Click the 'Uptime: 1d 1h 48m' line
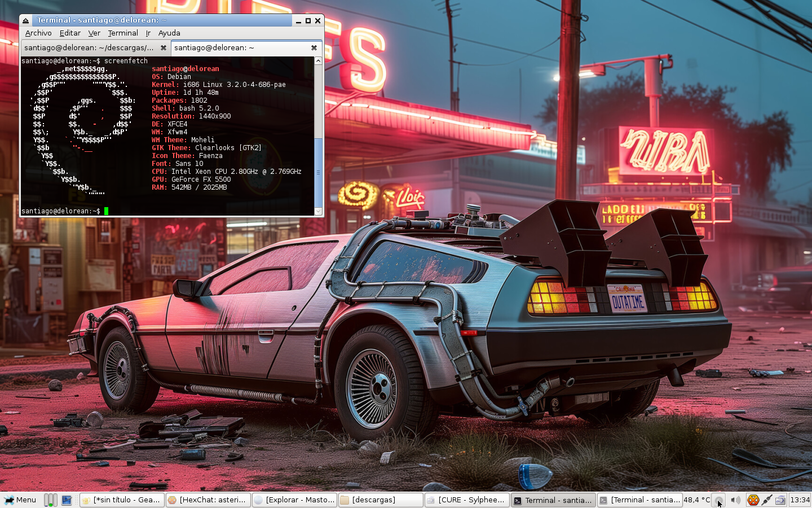Viewport: 812px width, 508px height. 185,93
